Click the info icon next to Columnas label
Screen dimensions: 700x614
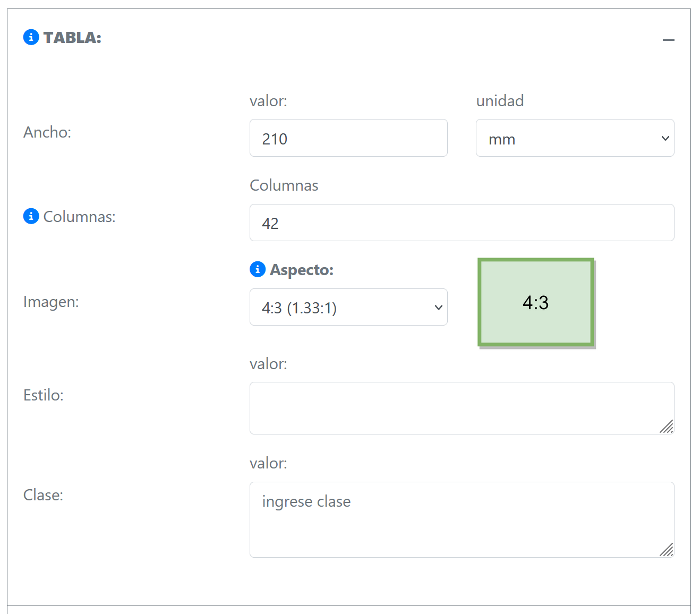click(31, 216)
